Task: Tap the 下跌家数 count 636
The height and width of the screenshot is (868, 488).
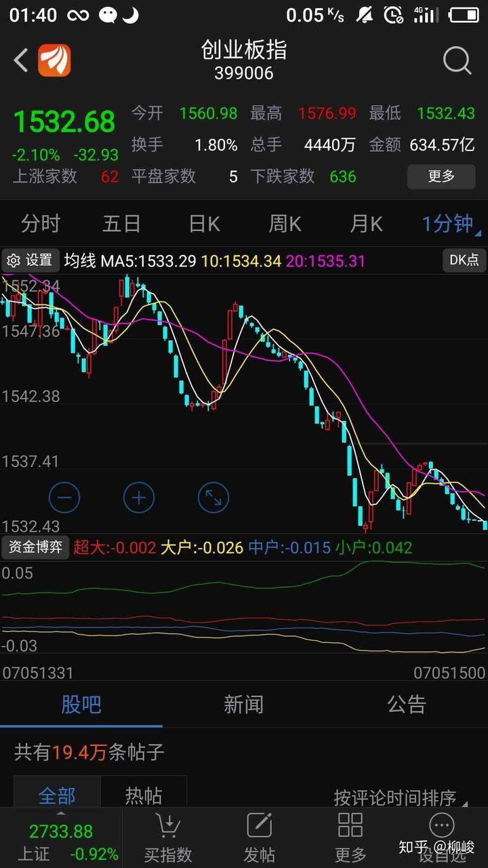Action: pos(343,177)
